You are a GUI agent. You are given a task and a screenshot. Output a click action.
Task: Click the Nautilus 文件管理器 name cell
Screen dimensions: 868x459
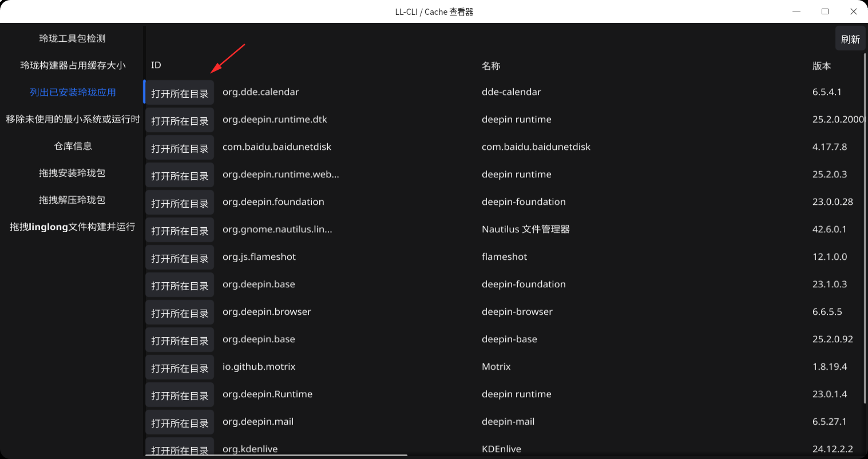click(526, 230)
